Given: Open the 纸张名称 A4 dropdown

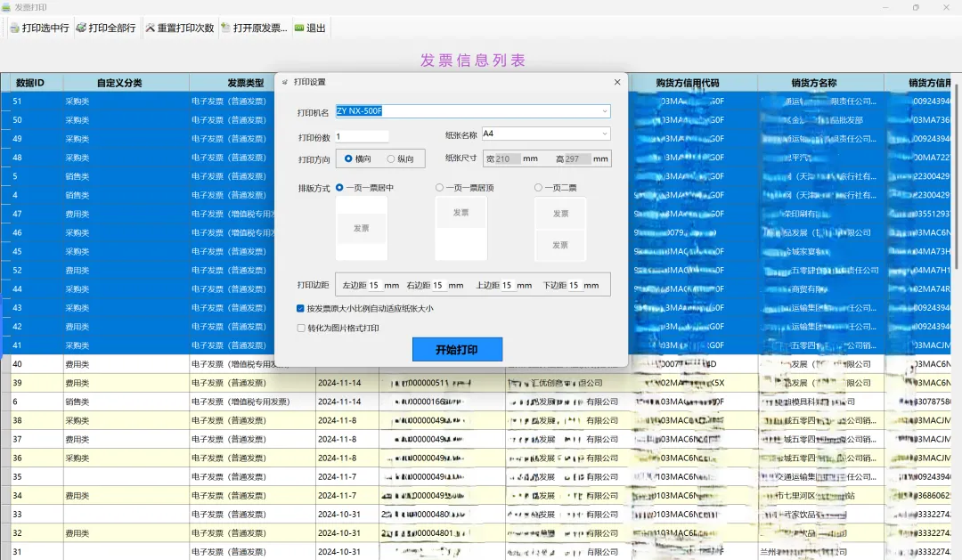Looking at the screenshot, I should (604, 134).
